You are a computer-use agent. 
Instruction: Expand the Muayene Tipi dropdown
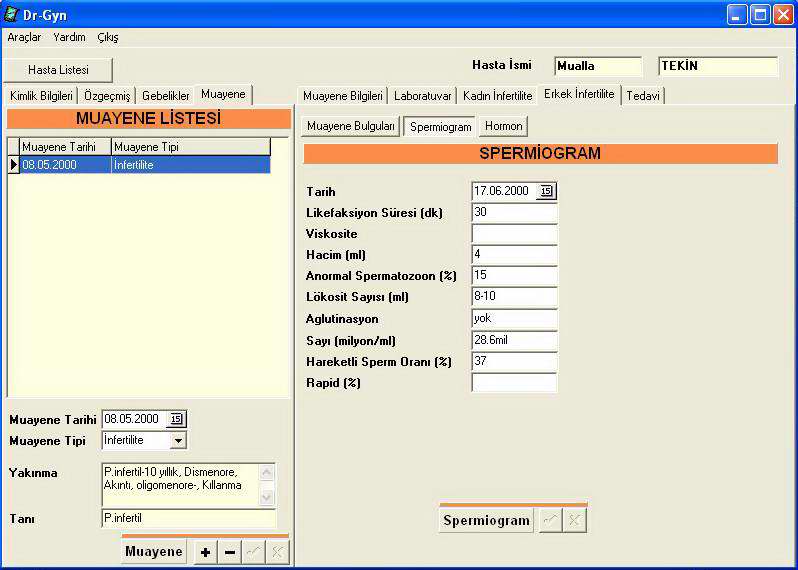pyautogui.click(x=177, y=440)
